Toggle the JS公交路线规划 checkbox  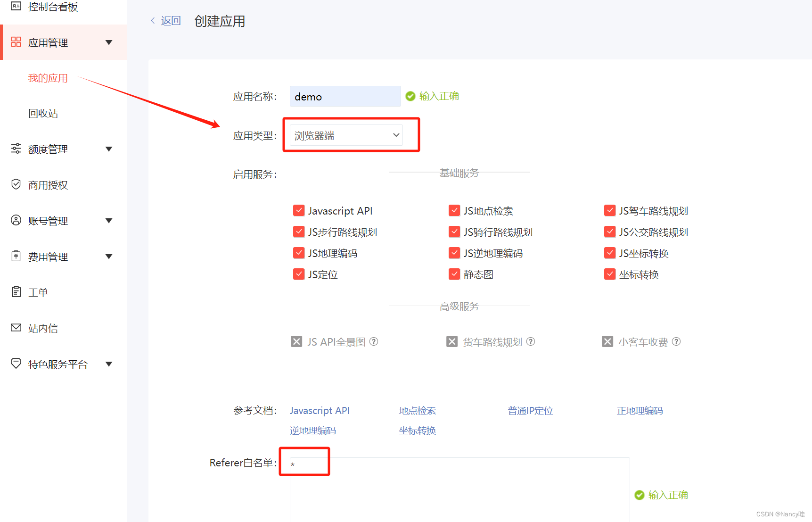point(610,232)
